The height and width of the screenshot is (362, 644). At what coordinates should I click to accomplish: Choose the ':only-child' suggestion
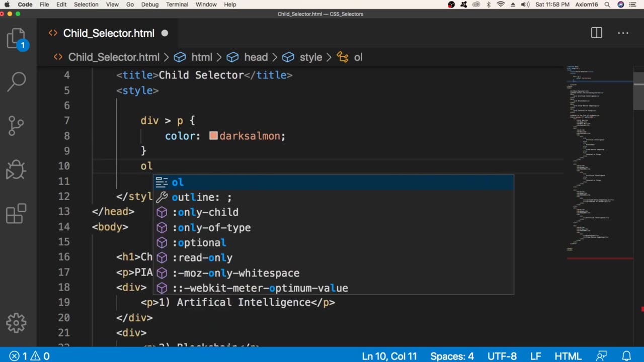[x=334, y=212]
